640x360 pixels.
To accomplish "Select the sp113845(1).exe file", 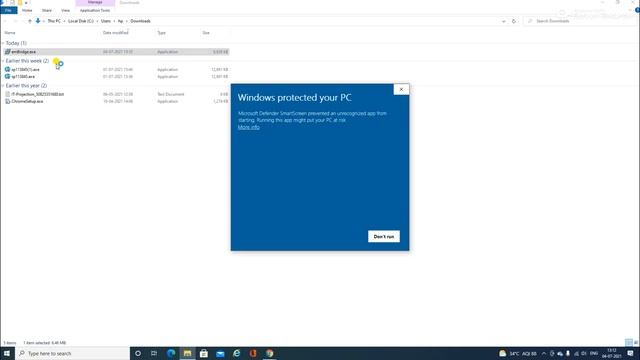I will click(116, 69).
